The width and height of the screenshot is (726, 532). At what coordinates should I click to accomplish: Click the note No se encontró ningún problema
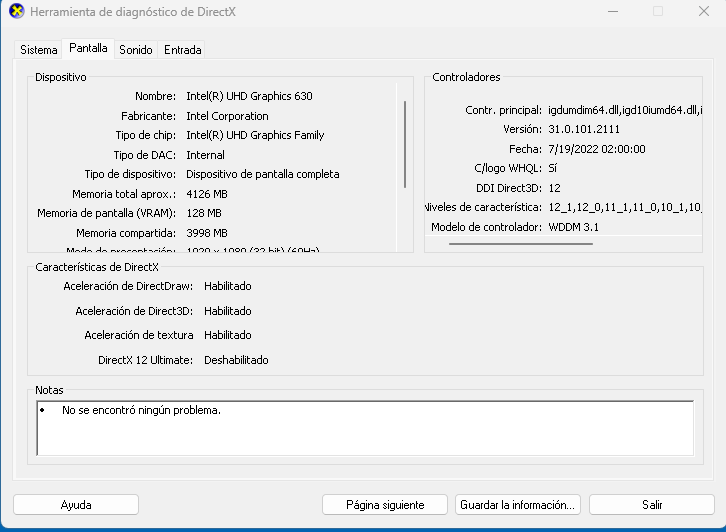pyautogui.click(x=141, y=410)
